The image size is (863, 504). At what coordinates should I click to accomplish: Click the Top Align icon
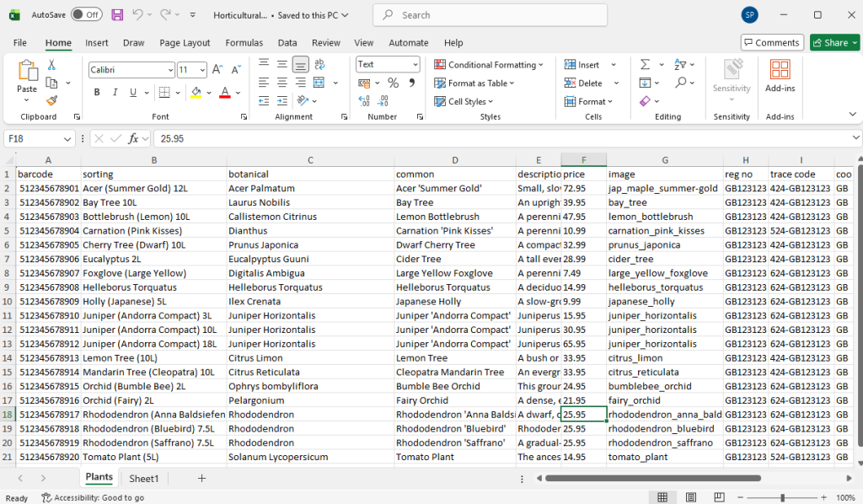(264, 64)
